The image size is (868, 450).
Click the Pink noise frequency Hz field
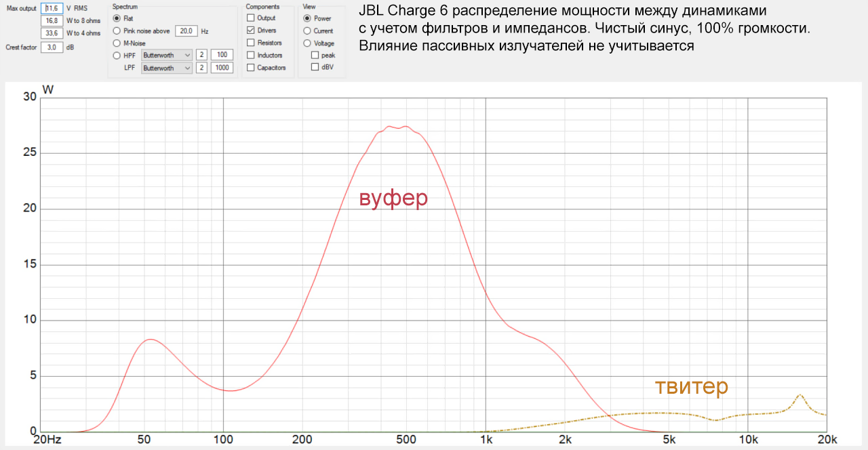[x=186, y=30]
